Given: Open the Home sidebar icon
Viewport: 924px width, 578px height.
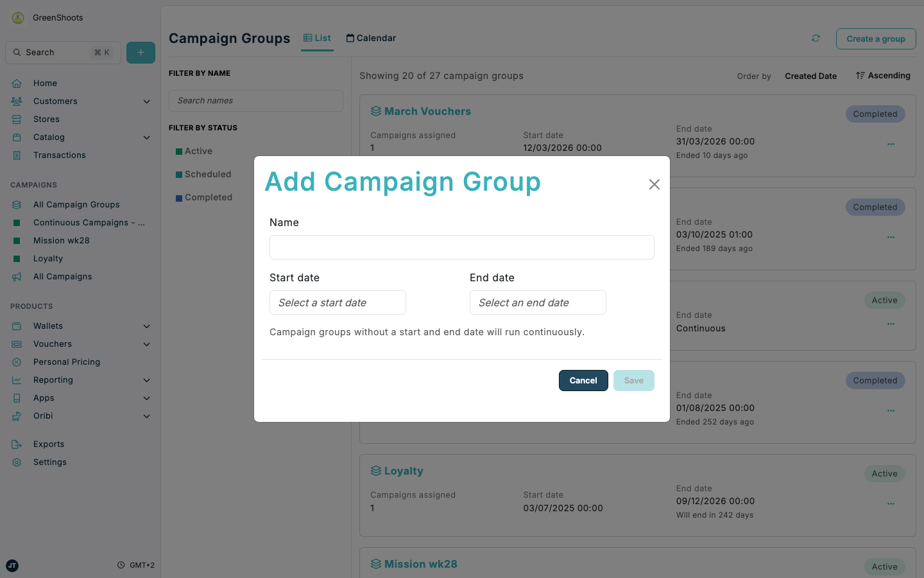Looking at the screenshot, I should tap(17, 83).
